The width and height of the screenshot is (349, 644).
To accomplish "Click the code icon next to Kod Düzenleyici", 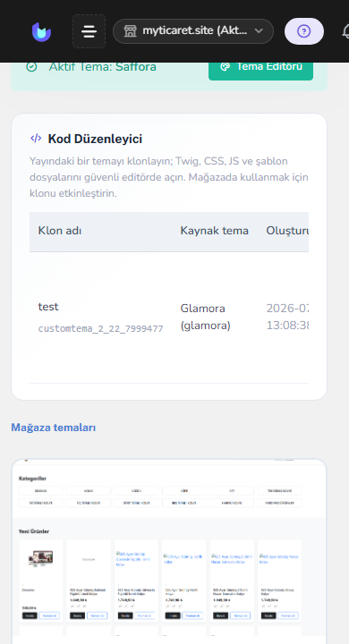I will tap(36, 139).
